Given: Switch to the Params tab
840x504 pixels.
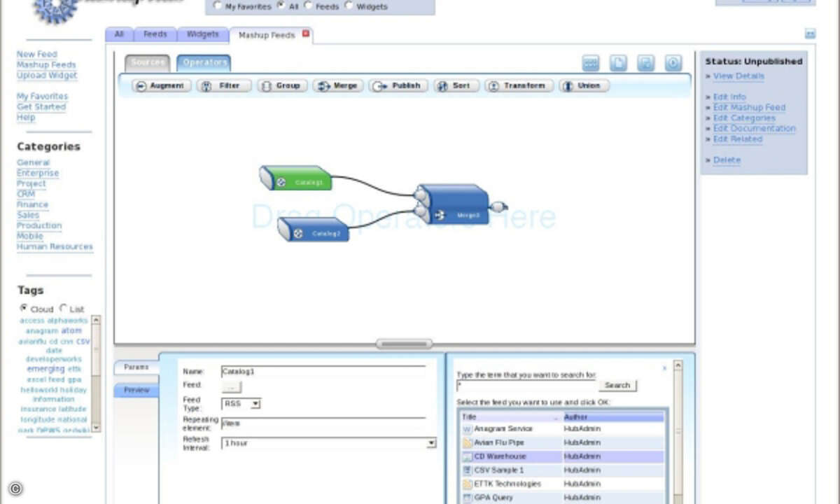Looking at the screenshot, I should pyautogui.click(x=136, y=367).
